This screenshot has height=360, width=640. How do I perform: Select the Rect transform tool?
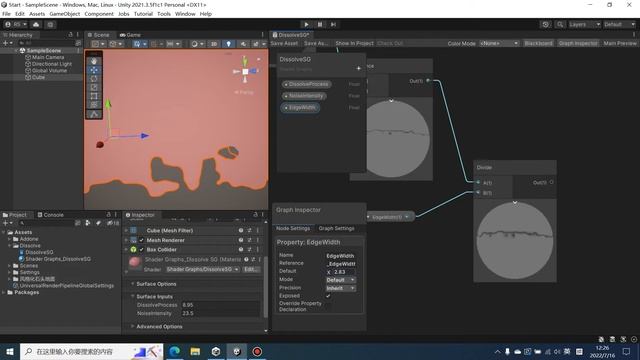[94, 96]
